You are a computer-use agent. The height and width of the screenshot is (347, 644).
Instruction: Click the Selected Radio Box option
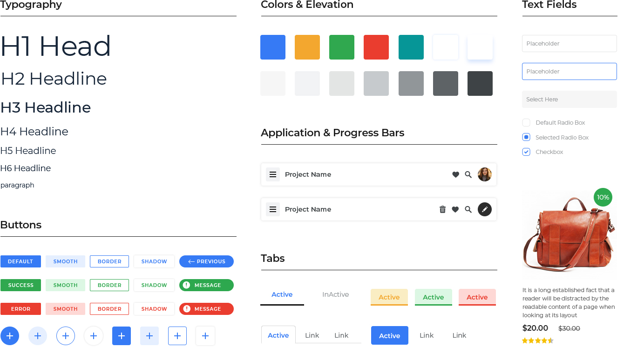[x=526, y=137]
